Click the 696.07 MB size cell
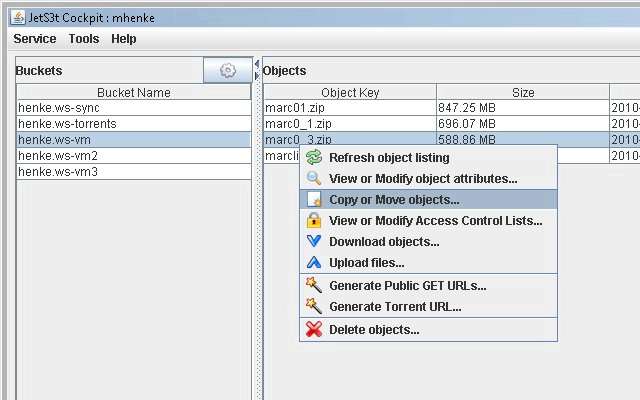Screen dimensions: 640x400 click(x=523, y=124)
